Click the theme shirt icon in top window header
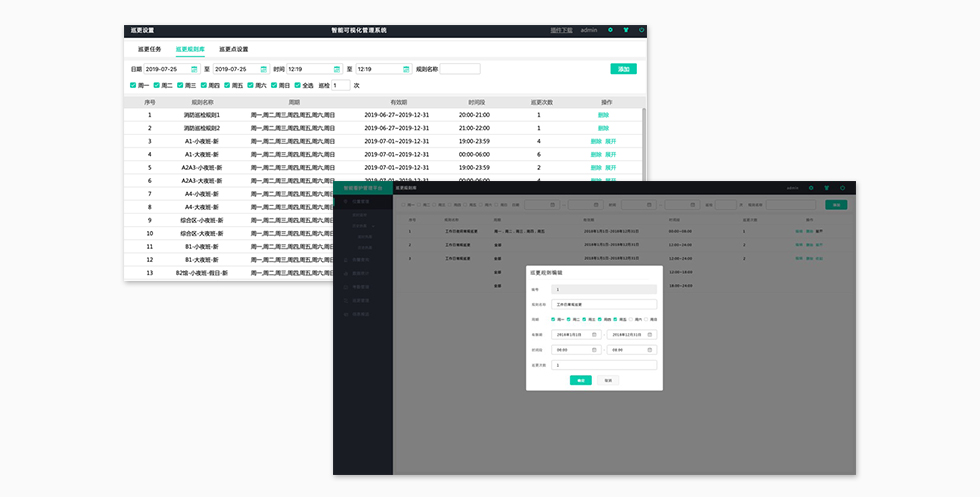The width and height of the screenshot is (980, 497). [x=626, y=30]
